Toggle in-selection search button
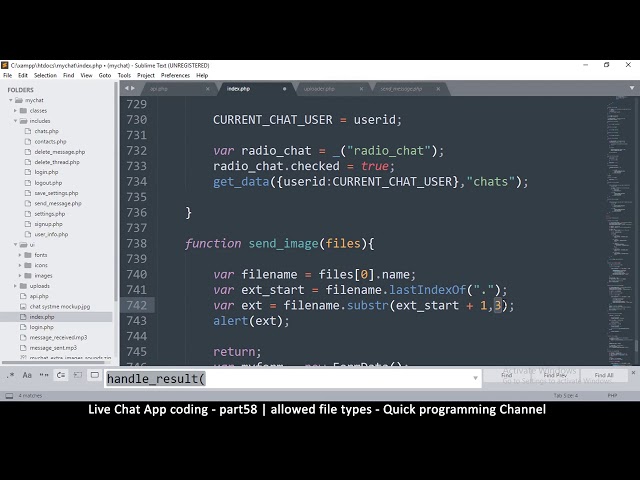 coord(78,375)
